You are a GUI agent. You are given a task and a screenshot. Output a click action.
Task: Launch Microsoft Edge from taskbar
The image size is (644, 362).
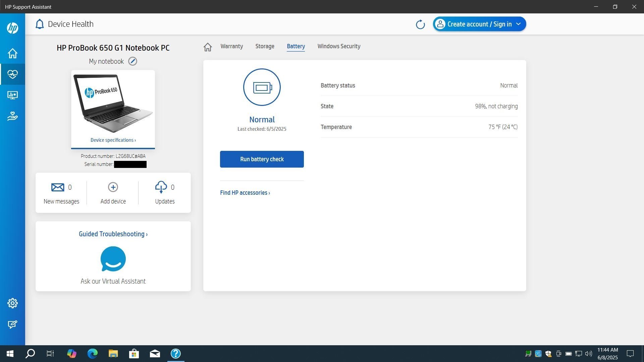click(92, 354)
